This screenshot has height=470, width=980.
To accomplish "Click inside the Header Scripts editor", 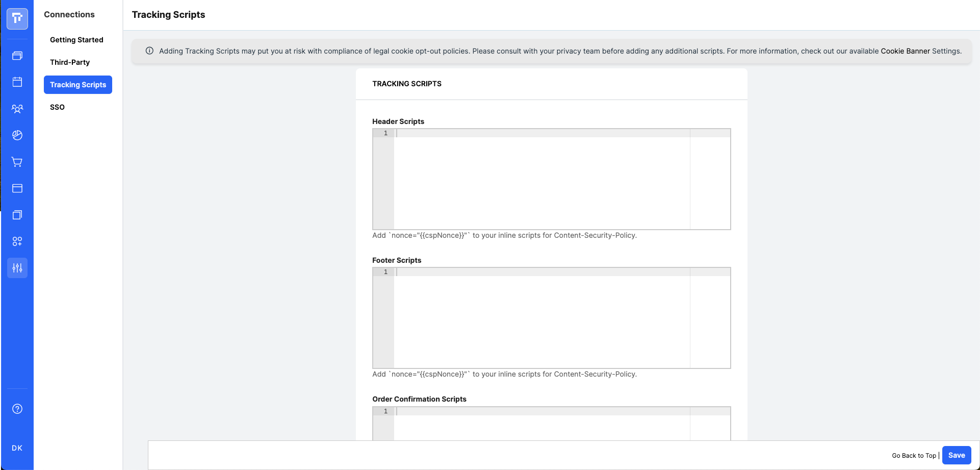I will click(552, 179).
